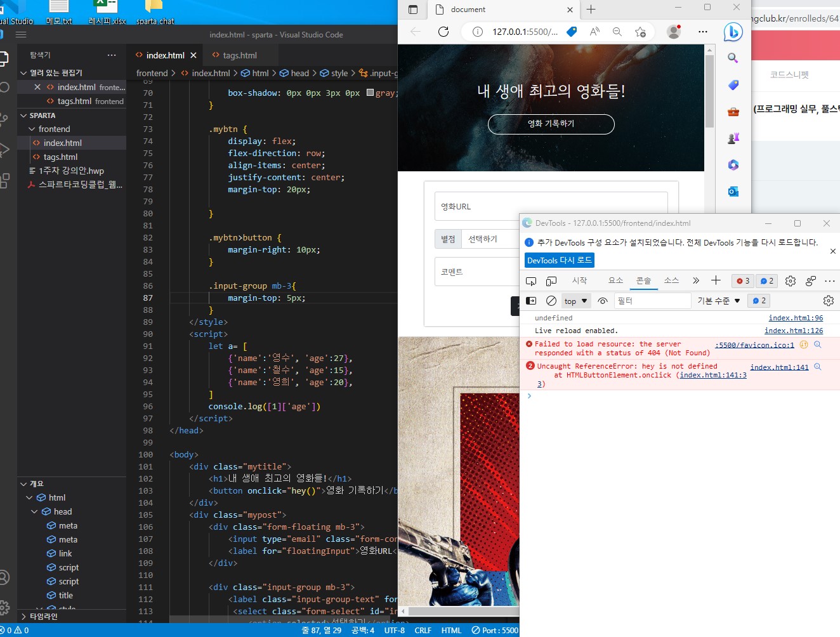Image resolution: width=840 pixels, height=637 pixels.
Task: Click the head breadcrumb in the editor
Action: [x=295, y=73]
